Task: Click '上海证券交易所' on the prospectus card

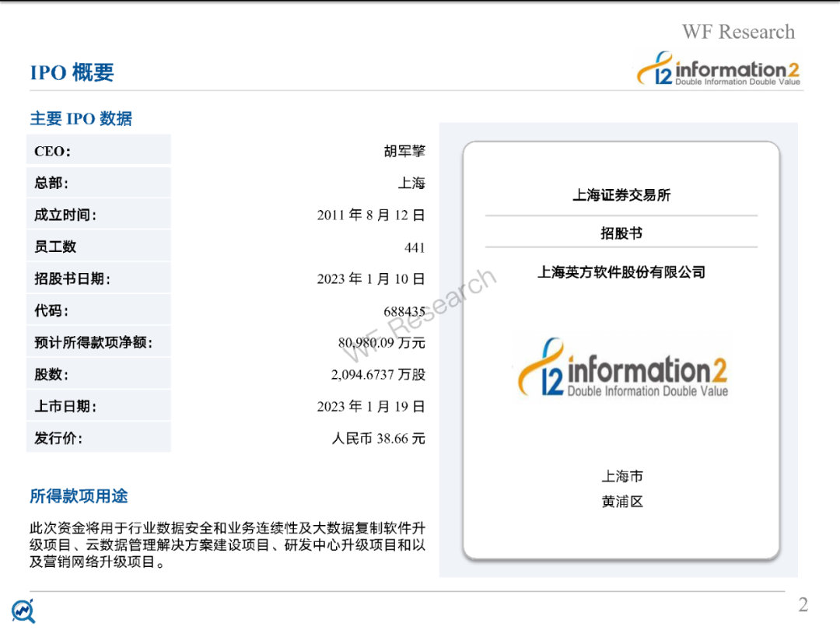Action: [x=621, y=195]
